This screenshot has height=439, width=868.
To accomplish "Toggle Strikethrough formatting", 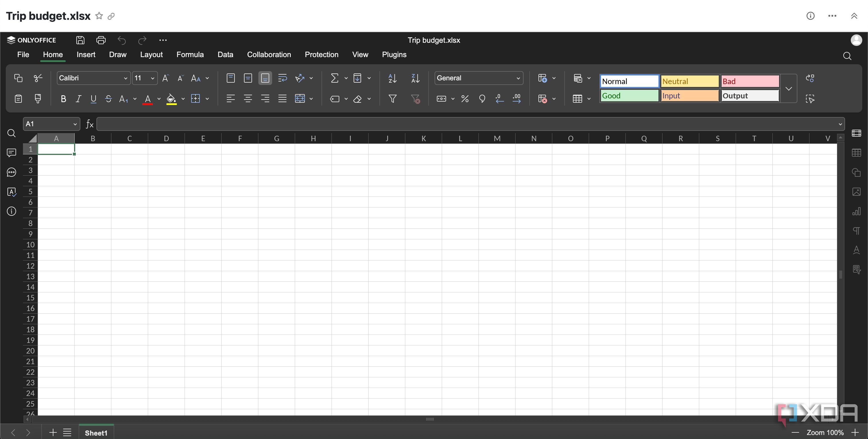I will pos(108,99).
